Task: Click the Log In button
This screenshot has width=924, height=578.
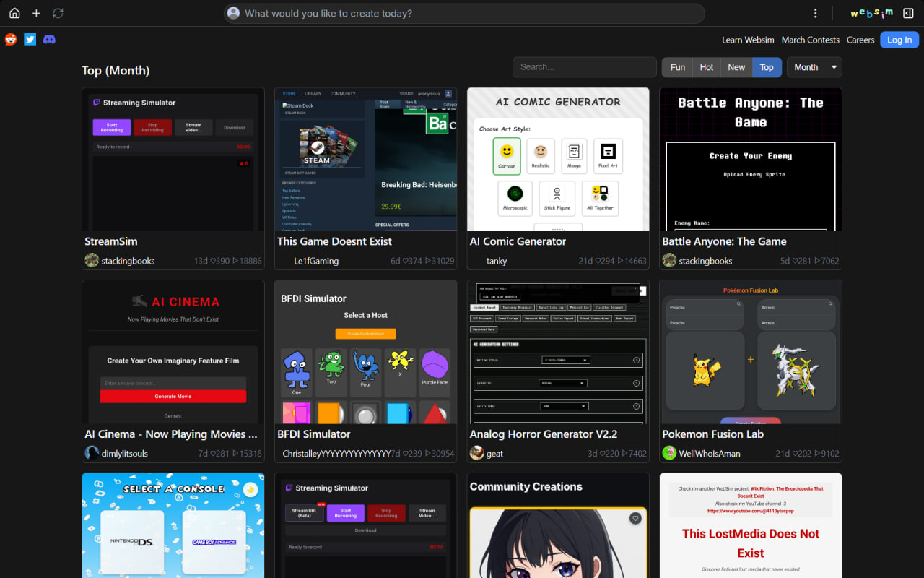Action: 899,40
